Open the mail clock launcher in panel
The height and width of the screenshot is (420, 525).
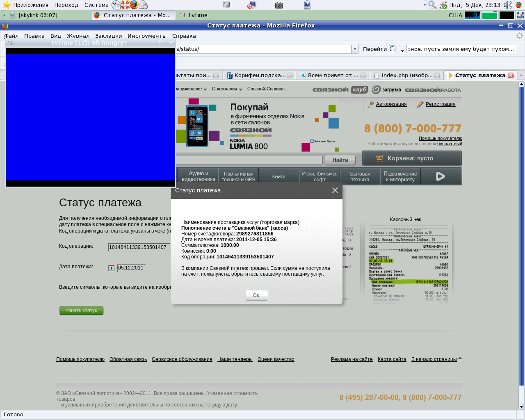pos(143,5)
